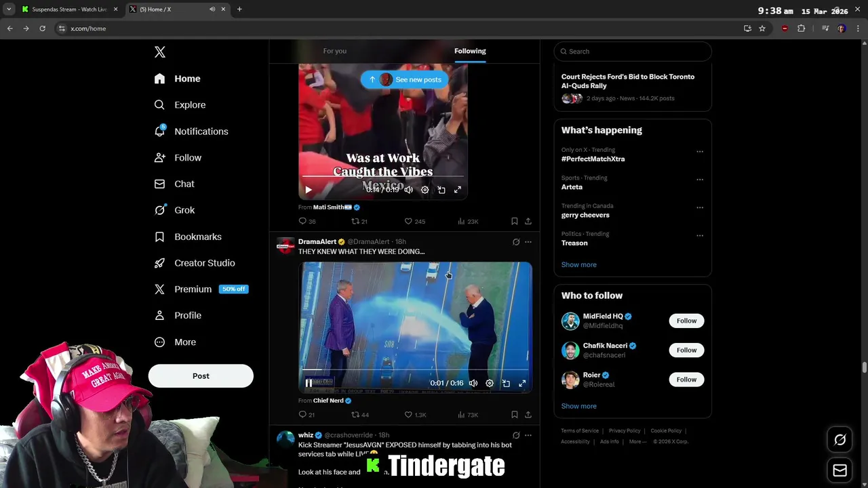The height and width of the screenshot is (488, 868).
Task: Open the Chat section
Action: click(x=174, y=184)
